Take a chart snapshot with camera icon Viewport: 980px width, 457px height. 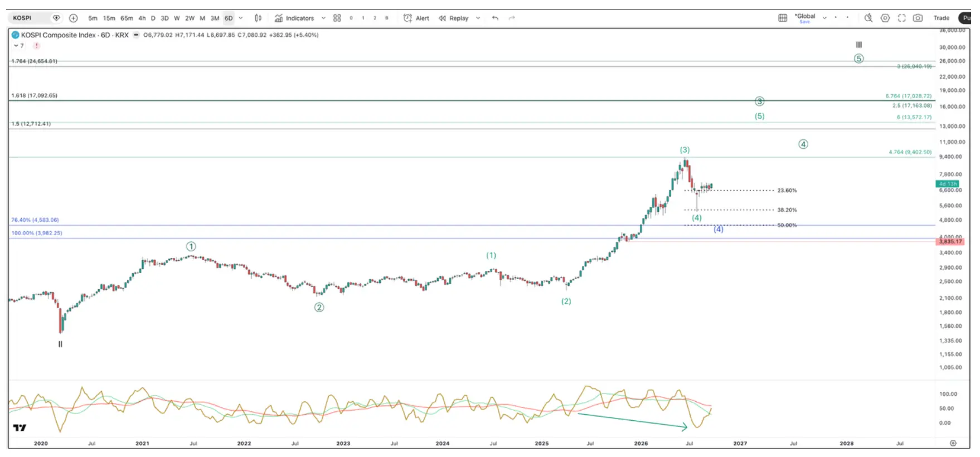coord(918,18)
